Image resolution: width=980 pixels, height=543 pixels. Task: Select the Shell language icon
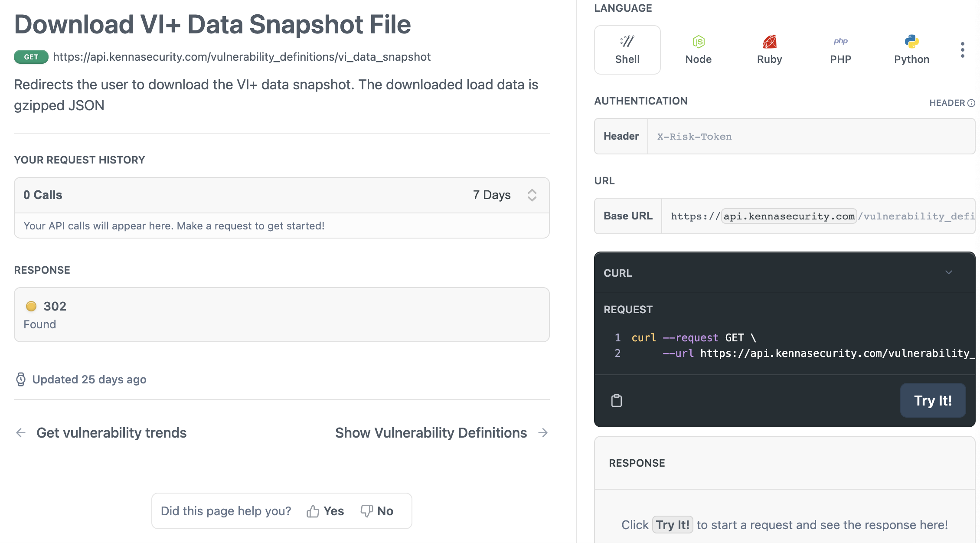[627, 41]
